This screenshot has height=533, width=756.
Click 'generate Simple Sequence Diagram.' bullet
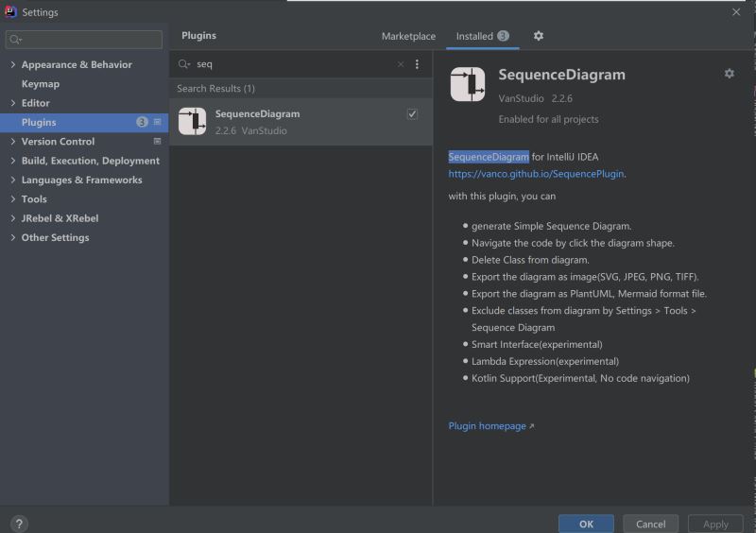click(x=551, y=226)
